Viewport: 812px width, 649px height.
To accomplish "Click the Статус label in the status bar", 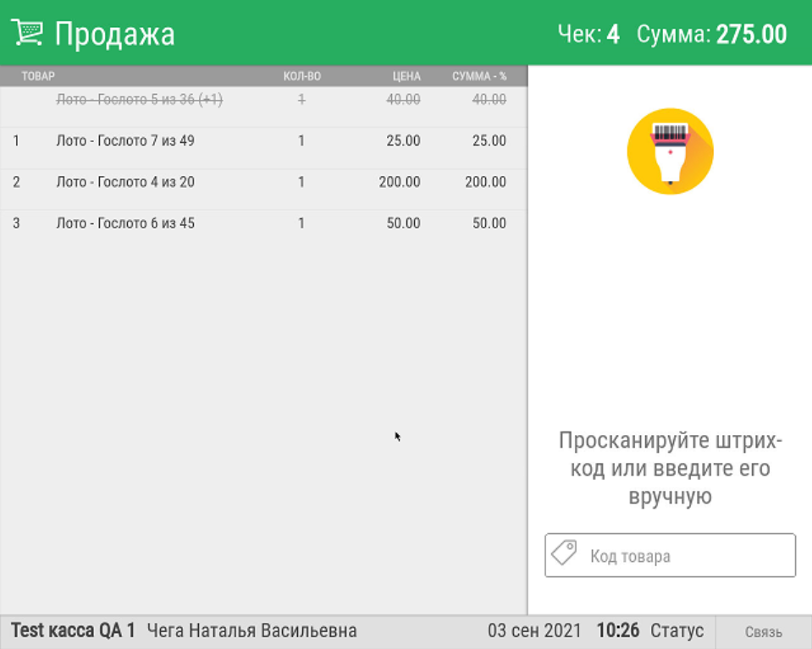I will tap(677, 631).
